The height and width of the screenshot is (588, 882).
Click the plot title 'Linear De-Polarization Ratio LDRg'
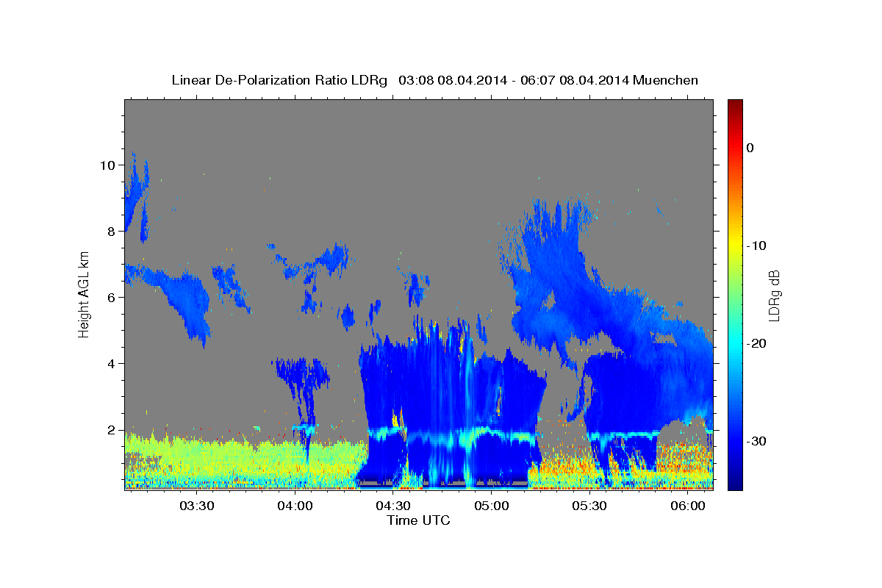(279, 80)
